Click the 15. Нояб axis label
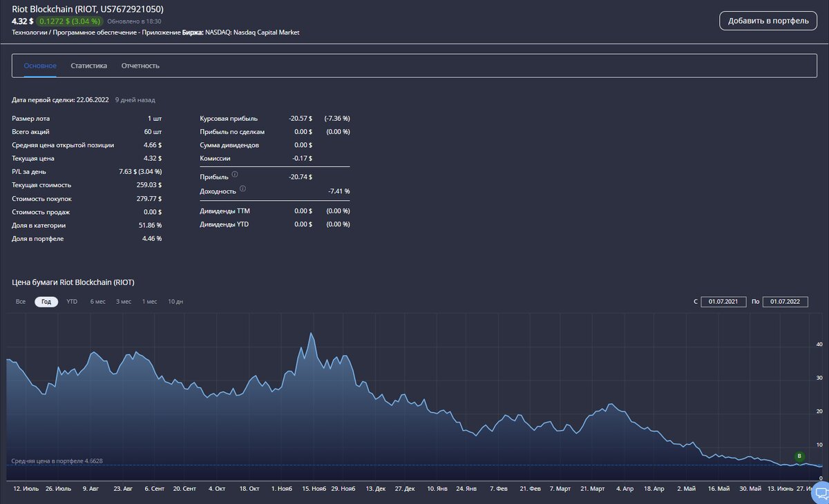 click(315, 488)
